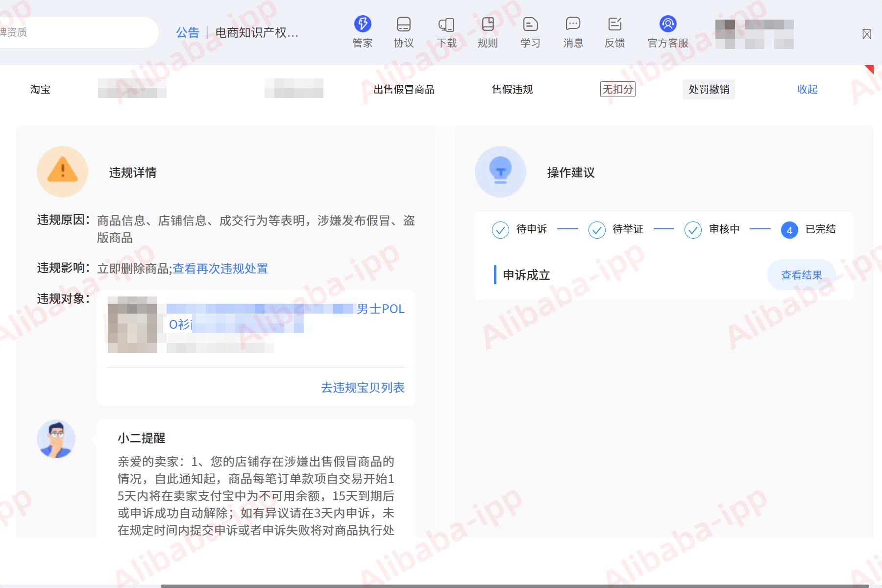Open the 协议 agreements icon
Viewport: 882px width, 588px height.
coord(404,24)
